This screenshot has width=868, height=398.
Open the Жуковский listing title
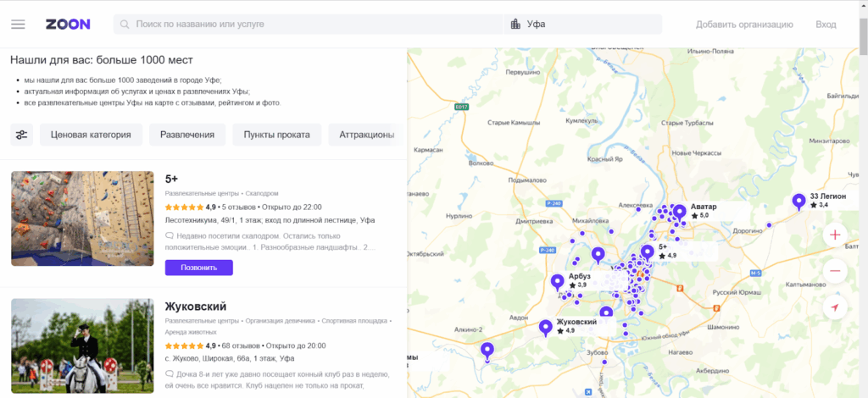pyautogui.click(x=196, y=307)
